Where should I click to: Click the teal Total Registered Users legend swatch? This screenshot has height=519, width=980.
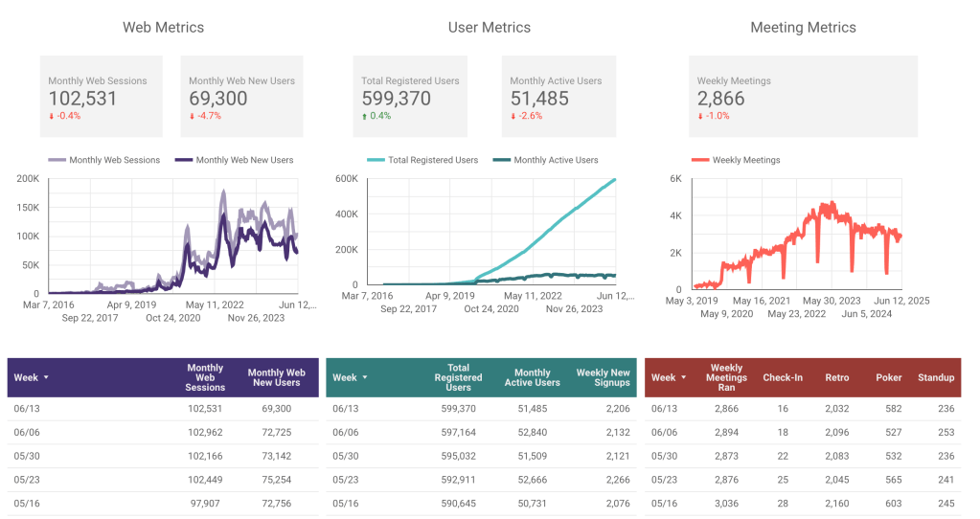coord(376,160)
